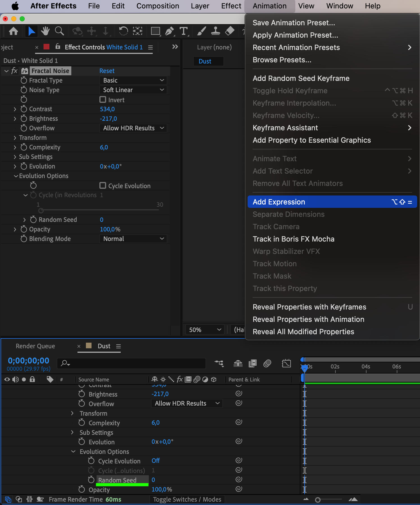This screenshot has height=505, width=420.
Task: Click the Random Seed expression pick whip in timeline
Action: 239,479
